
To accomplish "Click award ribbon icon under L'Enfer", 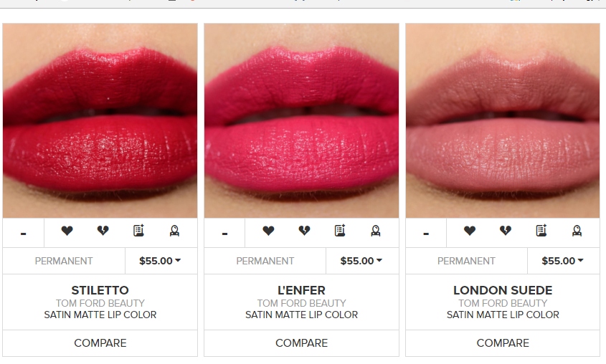I will [376, 231].
